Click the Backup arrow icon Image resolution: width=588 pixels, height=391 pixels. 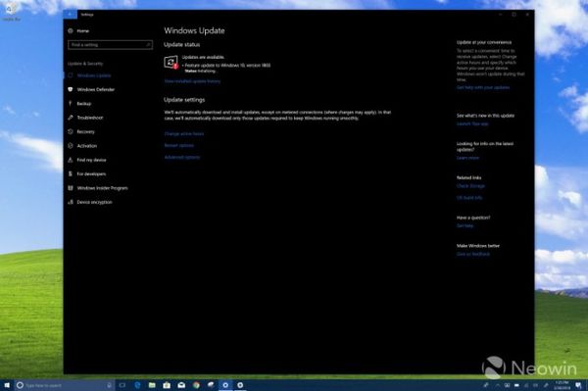(x=71, y=104)
